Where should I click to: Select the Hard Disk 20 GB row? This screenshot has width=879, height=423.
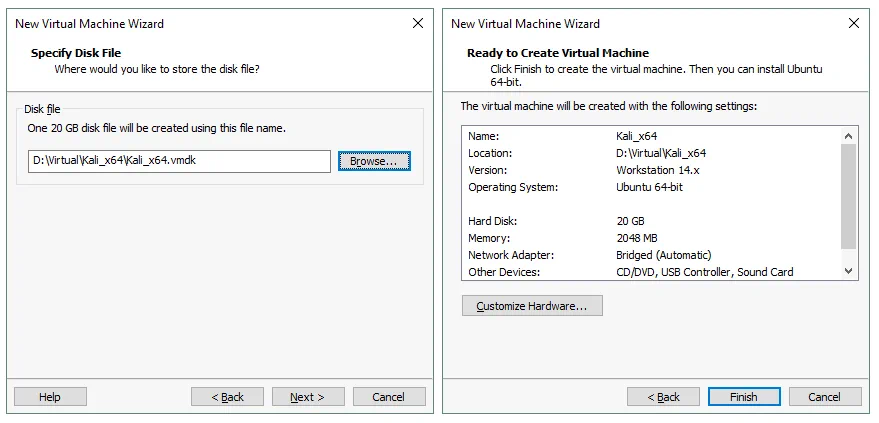[650, 221]
